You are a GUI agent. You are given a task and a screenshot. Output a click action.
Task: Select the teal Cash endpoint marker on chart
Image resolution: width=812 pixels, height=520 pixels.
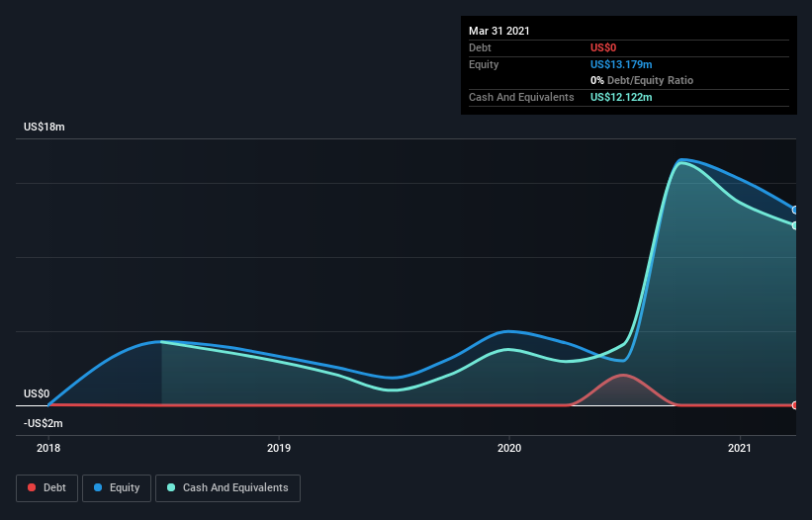coord(795,225)
